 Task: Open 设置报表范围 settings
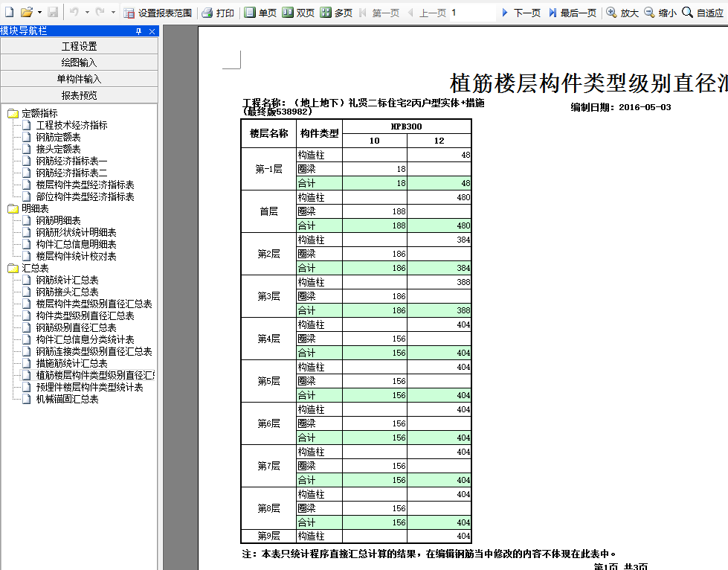pos(158,13)
